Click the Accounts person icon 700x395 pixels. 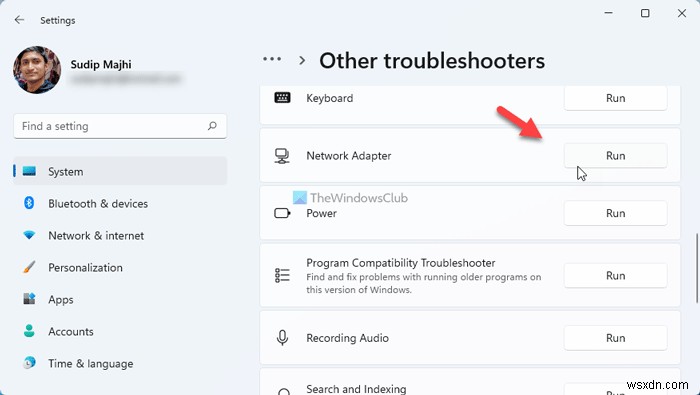point(29,331)
